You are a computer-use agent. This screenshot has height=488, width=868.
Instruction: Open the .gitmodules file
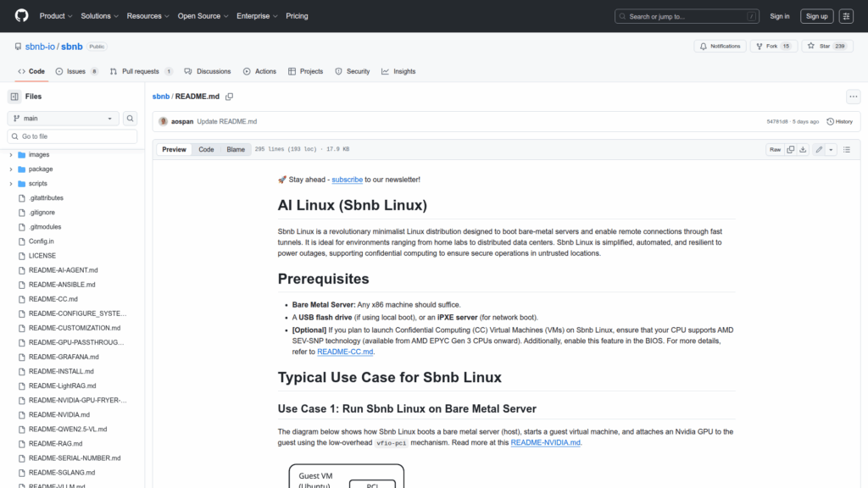45,227
